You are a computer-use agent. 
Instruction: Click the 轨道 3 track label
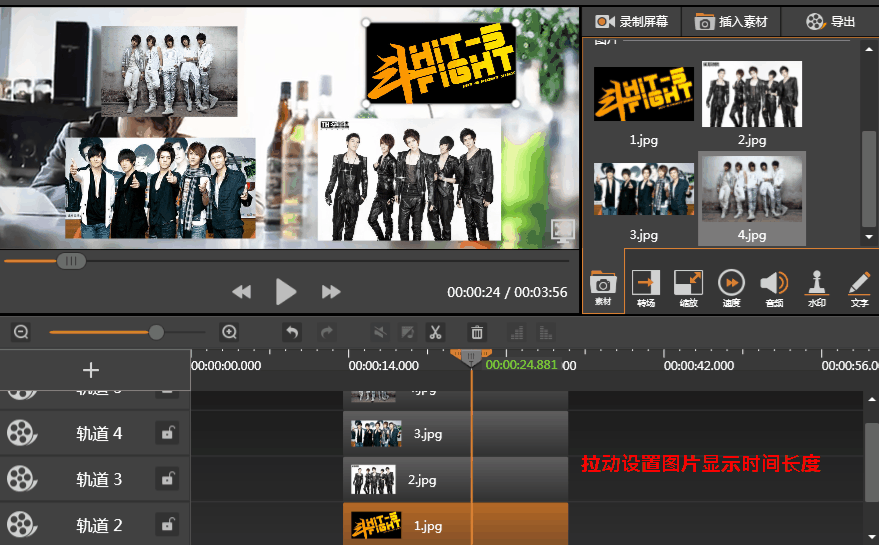tap(99, 479)
